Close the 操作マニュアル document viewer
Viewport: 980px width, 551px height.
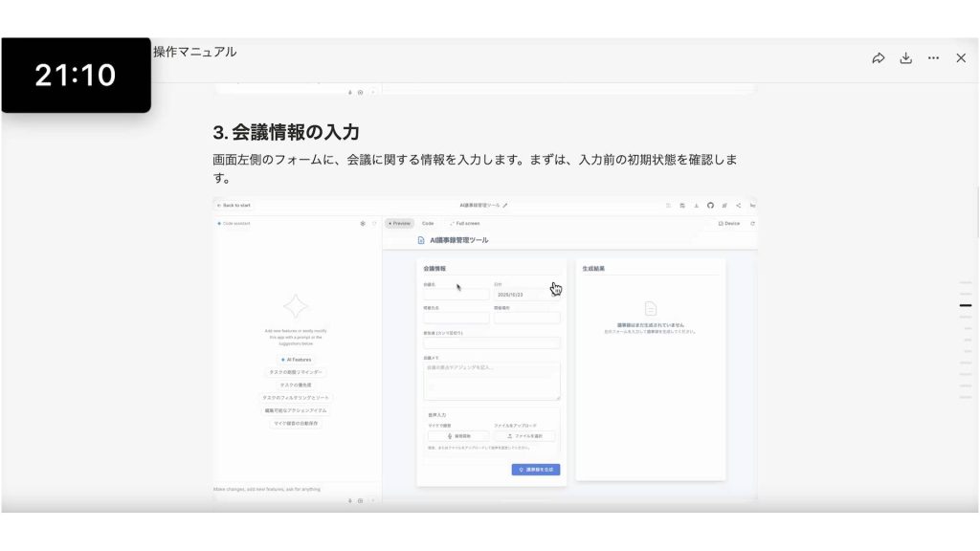[961, 58]
